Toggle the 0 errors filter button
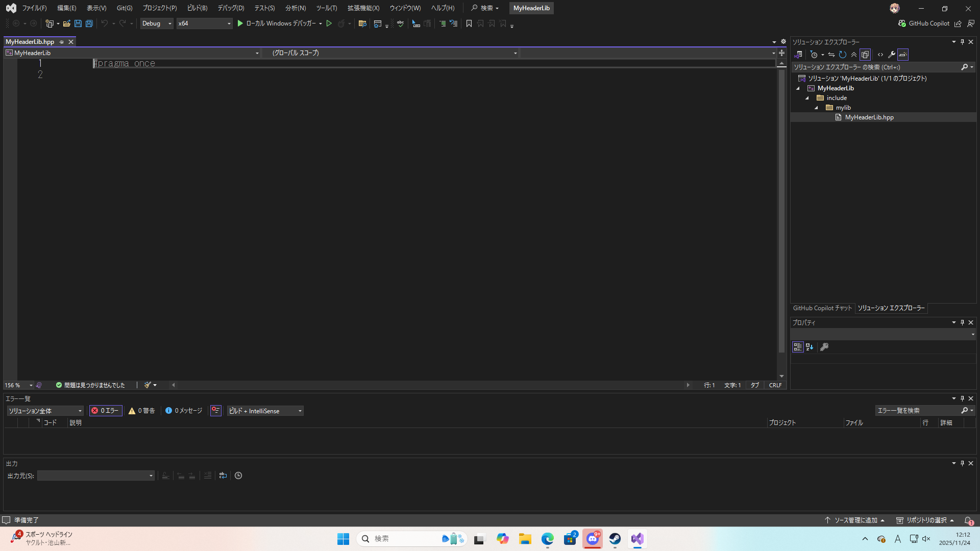 (105, 411)
